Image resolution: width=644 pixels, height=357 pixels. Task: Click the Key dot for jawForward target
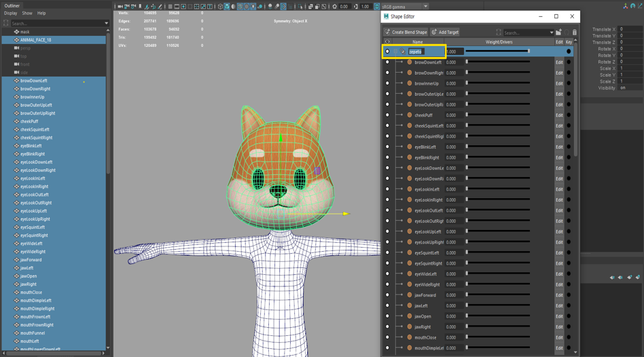click(569, 295)
